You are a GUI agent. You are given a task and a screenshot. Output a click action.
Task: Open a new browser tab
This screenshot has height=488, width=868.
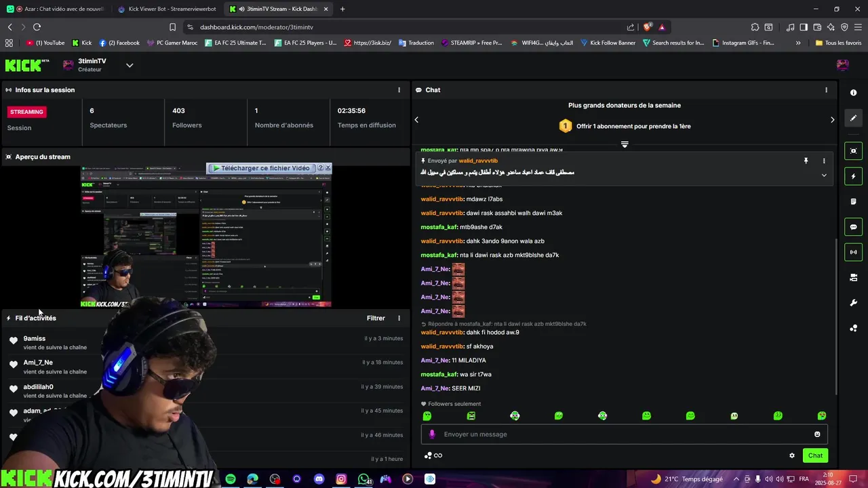pyautogui.click(x=342, y=9)
